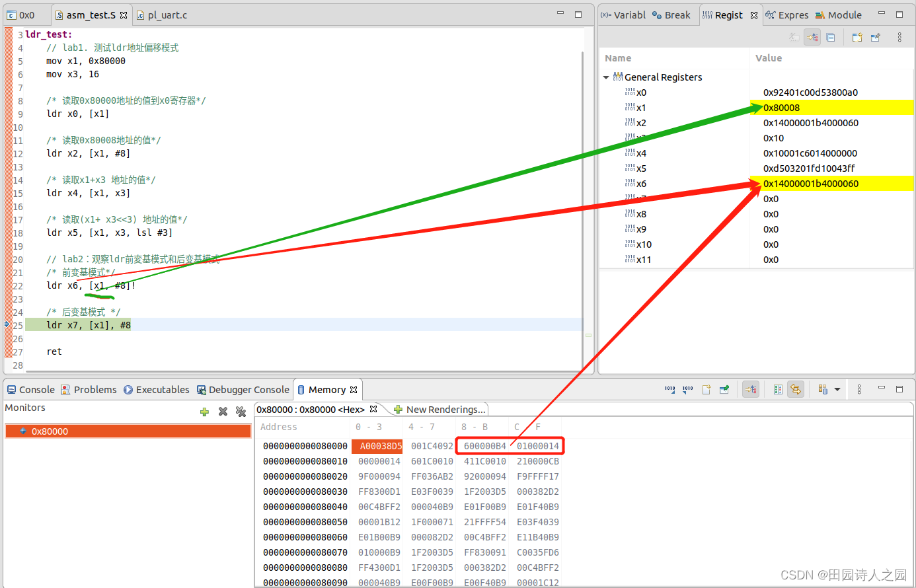Switch to the Problems tab
Viewport: 916px width, 588px height.
[89, 390]
